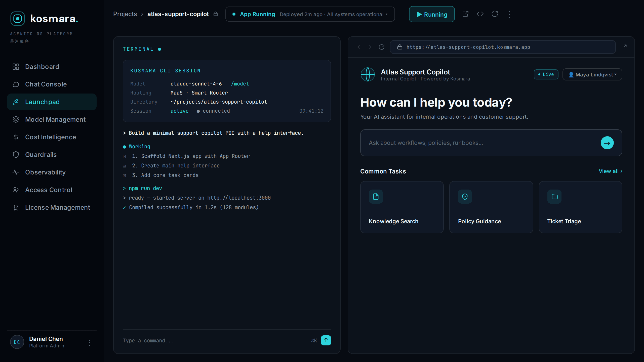
Task: Click the Projects breadcrumb link
Action: point(125,14)
